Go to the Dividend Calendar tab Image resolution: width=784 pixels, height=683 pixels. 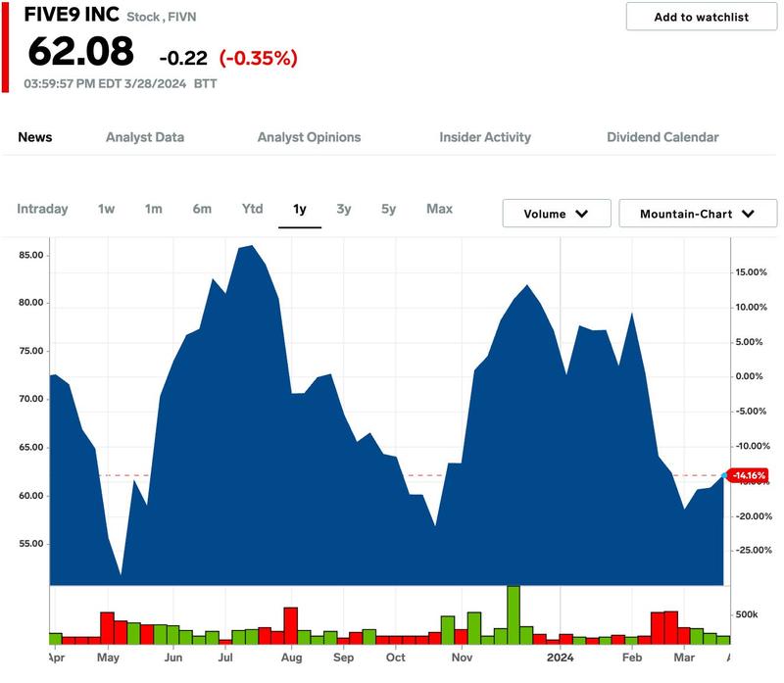click(662, 137)
